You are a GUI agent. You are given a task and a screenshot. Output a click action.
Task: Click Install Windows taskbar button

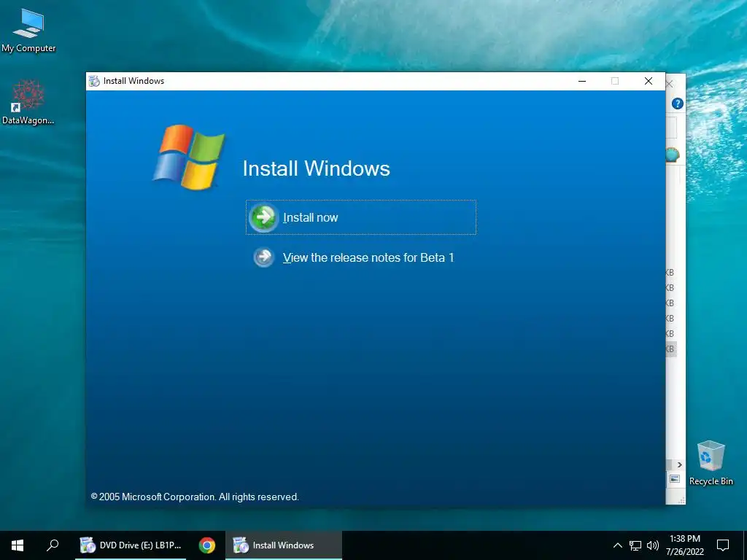(284, 545)
